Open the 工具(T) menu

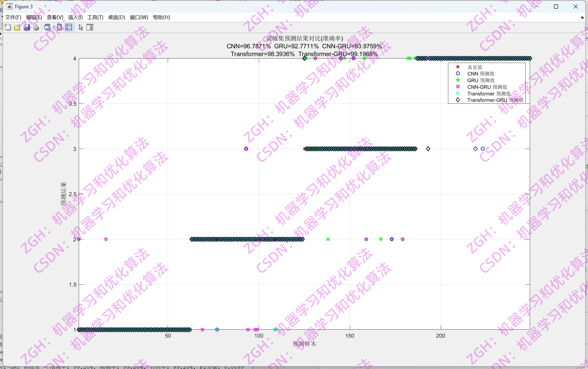tap(95, 17)
